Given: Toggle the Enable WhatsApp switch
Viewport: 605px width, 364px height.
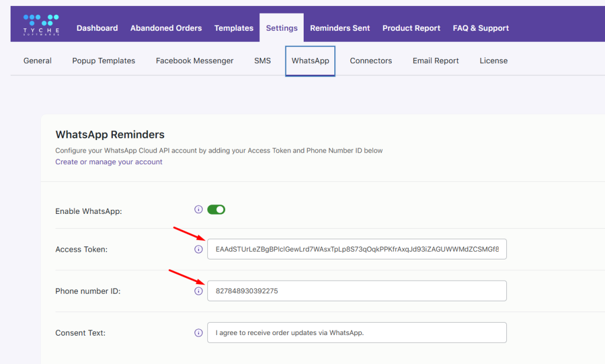Looking at the screenshot, I should point(216,209).
